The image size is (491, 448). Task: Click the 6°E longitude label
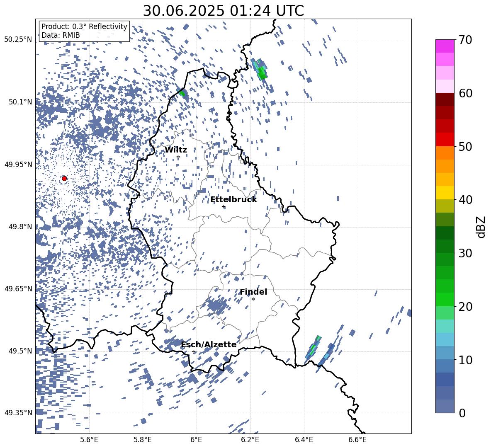pos(196,440)
